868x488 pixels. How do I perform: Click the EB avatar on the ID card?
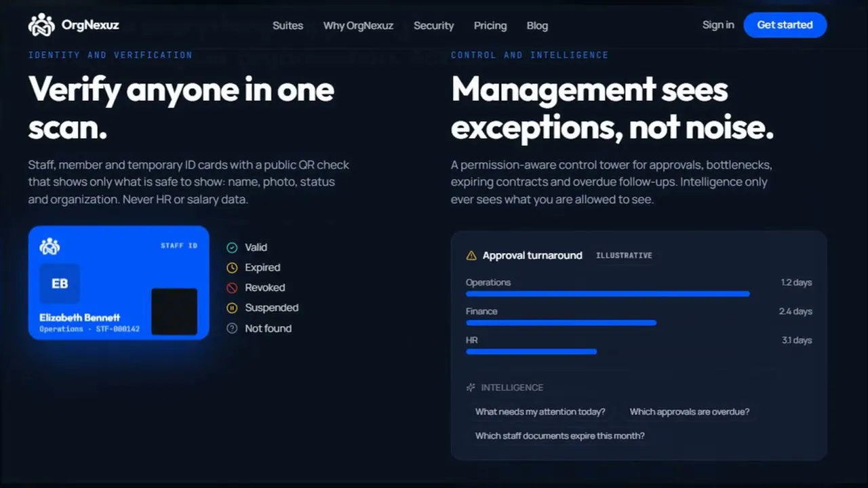click(60, 283)
